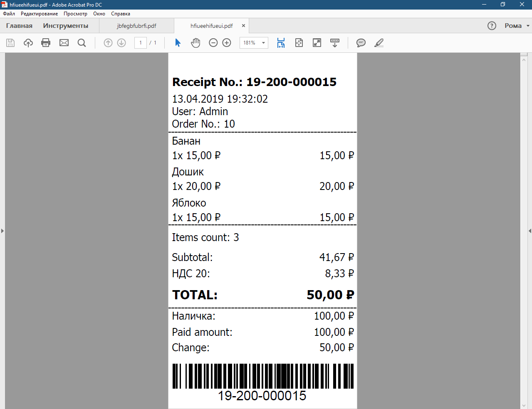Click the Send by email envelope icon
This screenshot has width=532, height=409.
(x=64, y=43)
